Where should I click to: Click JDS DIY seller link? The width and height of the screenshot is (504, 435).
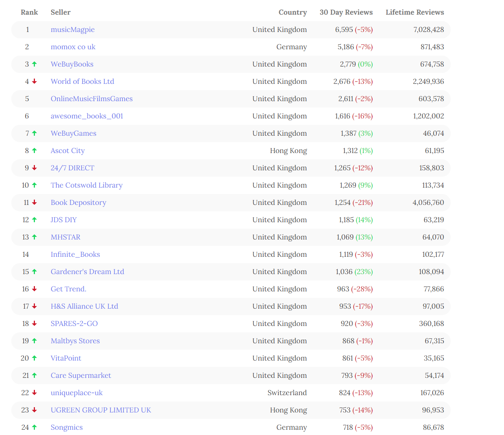coord(63,220)
